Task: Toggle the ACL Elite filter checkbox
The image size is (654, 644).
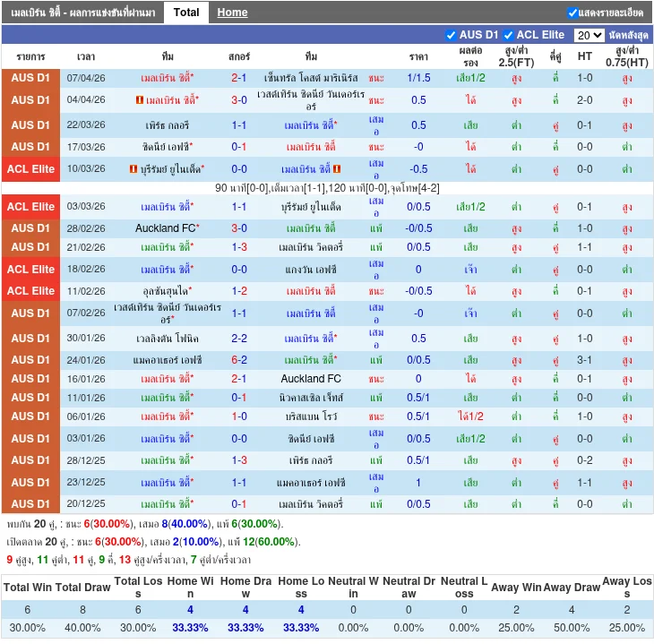Action: click(x=508, y=35)
